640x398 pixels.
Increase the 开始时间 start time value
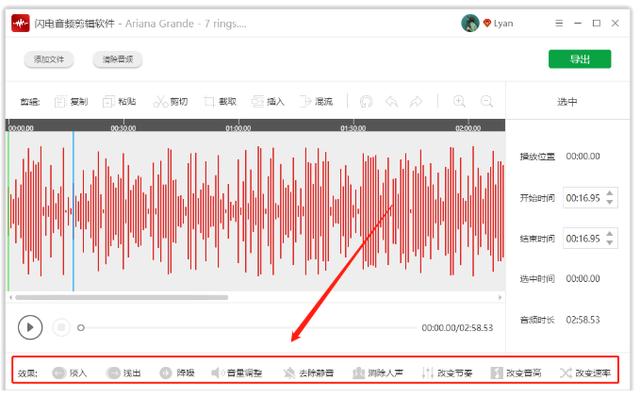pos(609,193)
